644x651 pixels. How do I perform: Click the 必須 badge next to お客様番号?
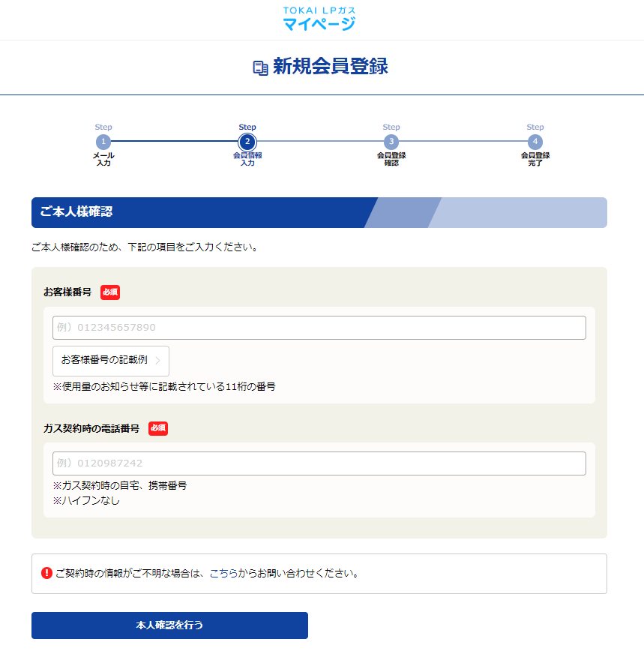point(109,292)
